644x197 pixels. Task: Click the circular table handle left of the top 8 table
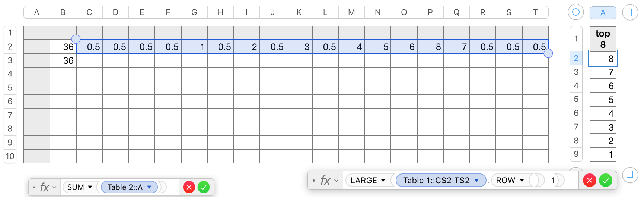(576, 12)
